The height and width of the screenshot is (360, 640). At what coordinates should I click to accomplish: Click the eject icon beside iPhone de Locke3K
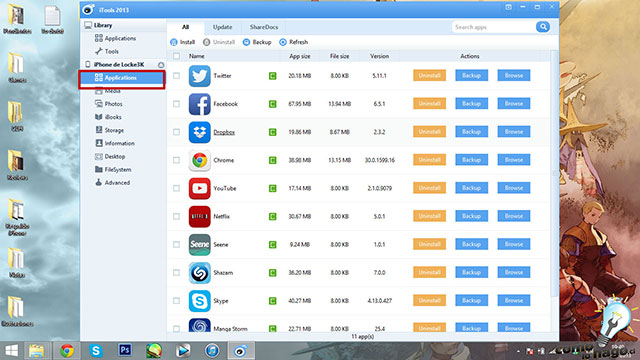pos(161,65)
